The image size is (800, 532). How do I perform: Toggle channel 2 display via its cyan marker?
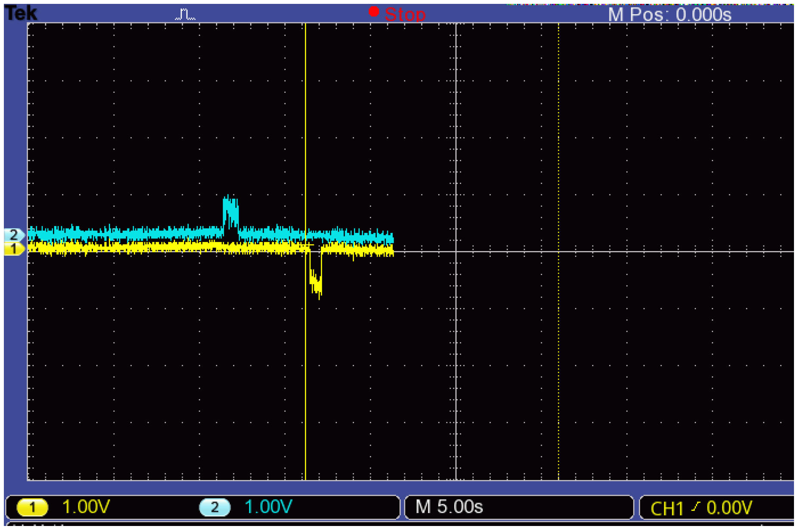pos(13,235)
